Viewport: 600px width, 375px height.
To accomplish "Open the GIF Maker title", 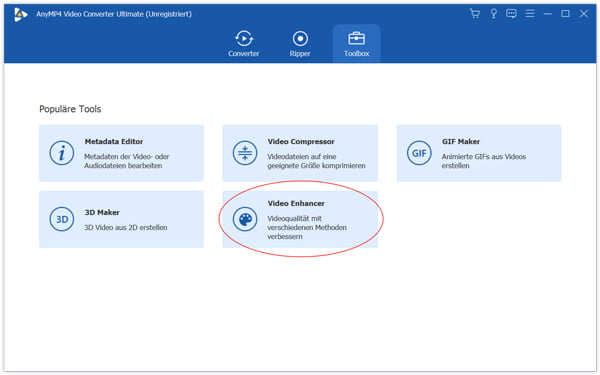I will point(461,142).
